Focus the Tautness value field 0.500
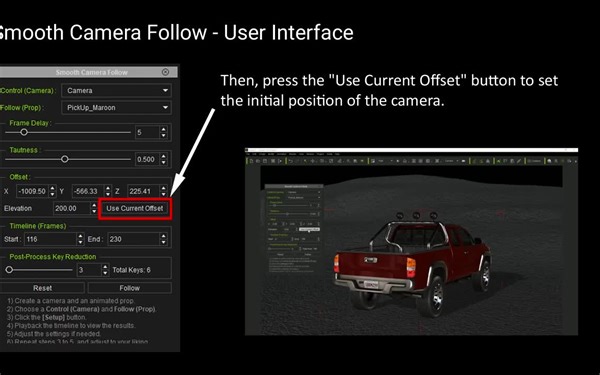The width and height of the screenshot is (600, 375). click(147, 159)
